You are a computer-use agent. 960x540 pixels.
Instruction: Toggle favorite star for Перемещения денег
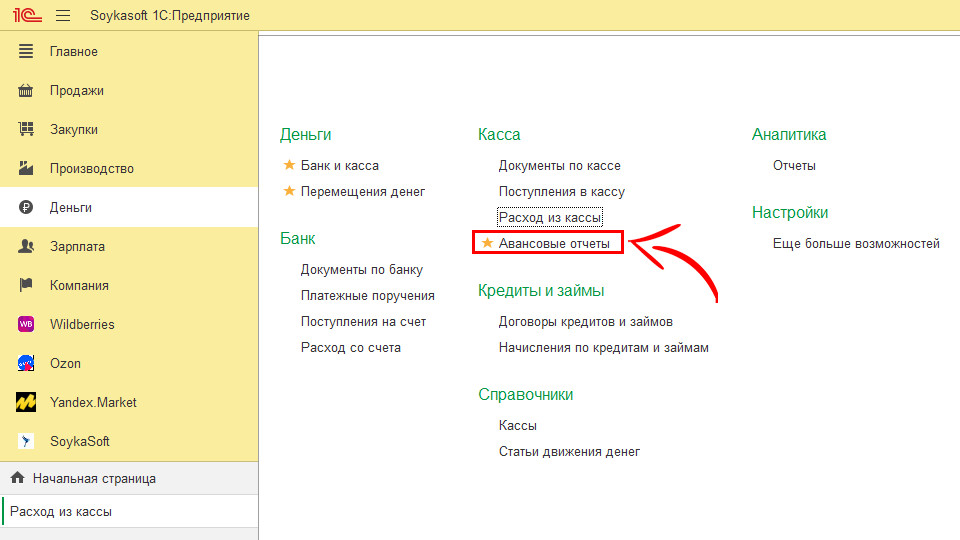289,191
